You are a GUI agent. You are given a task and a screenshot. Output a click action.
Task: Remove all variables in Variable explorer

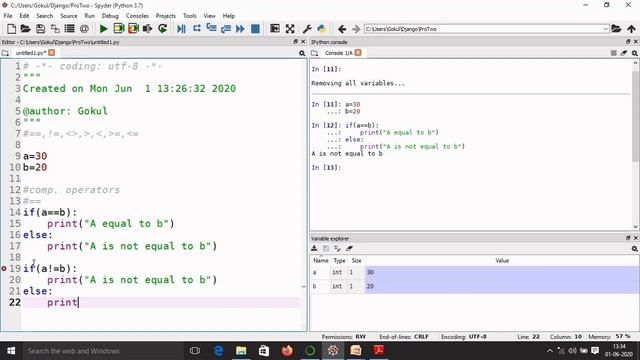[349, 248]
